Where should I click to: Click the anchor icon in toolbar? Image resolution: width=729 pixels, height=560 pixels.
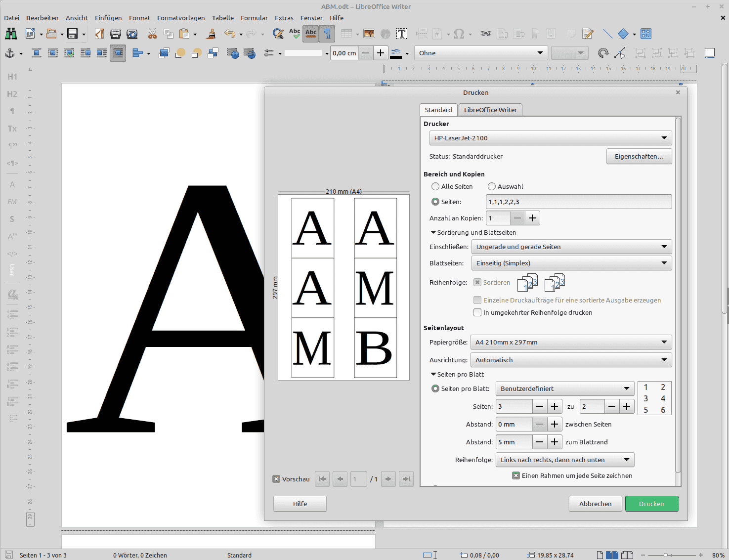click(9, 53)
